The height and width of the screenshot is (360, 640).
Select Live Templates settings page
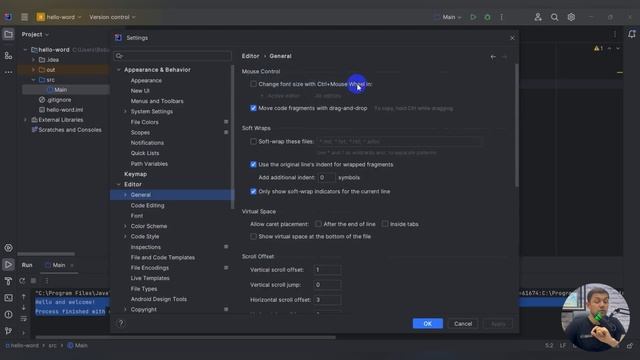pyautogui.click(x=150, y=278)
